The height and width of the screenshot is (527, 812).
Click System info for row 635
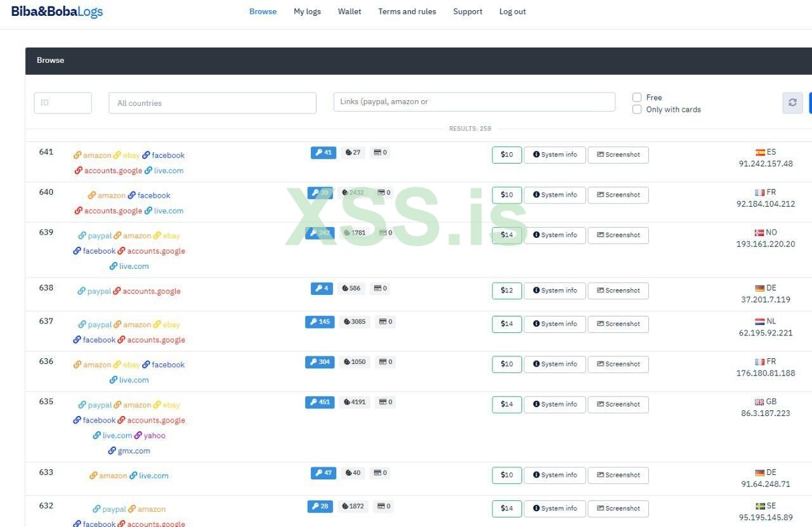pos(555,405)
